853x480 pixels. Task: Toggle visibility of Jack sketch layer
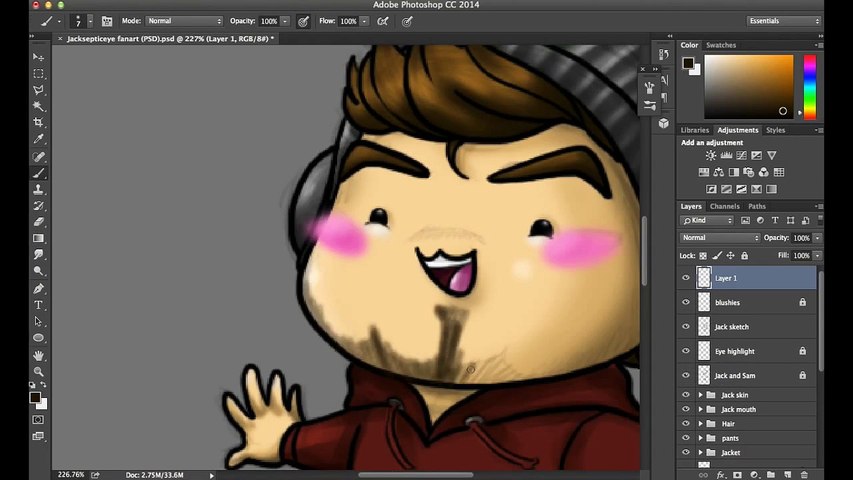(686, 327)
